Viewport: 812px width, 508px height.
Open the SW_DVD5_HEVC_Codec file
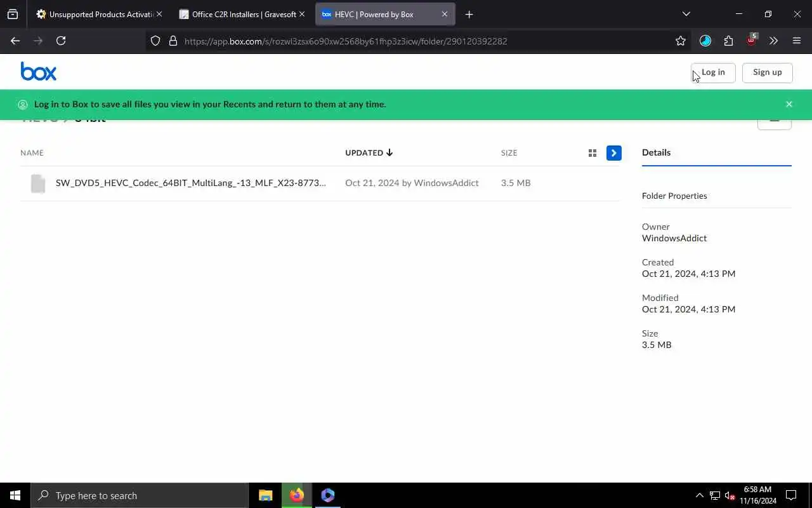[x=190, y=183]
